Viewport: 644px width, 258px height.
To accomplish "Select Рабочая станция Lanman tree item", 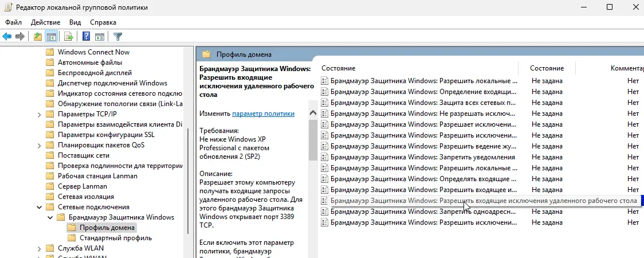I will point(97,176).
